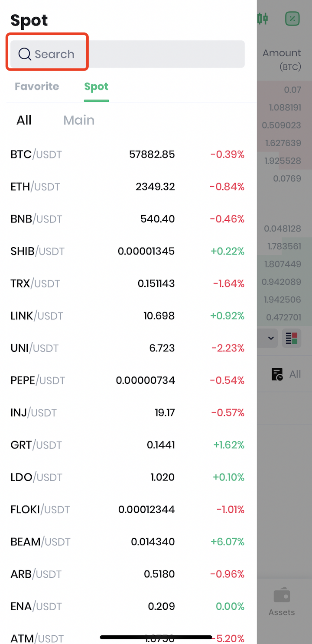Switch to the Favorite tab
Viewport: 312px width, 644px height.
pos(37,86)
